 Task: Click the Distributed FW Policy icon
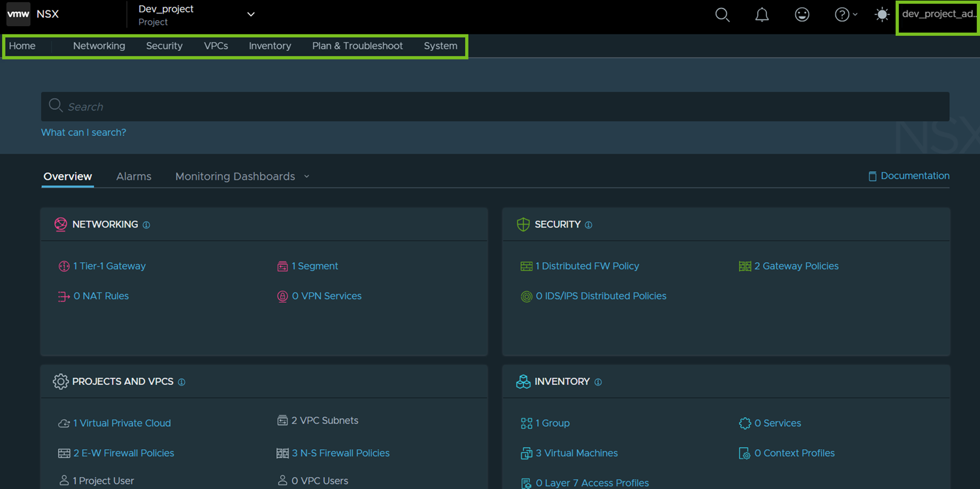tap(526, 266)
